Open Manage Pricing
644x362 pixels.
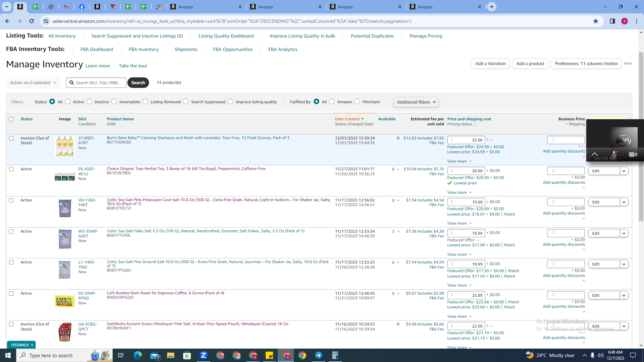426,36
